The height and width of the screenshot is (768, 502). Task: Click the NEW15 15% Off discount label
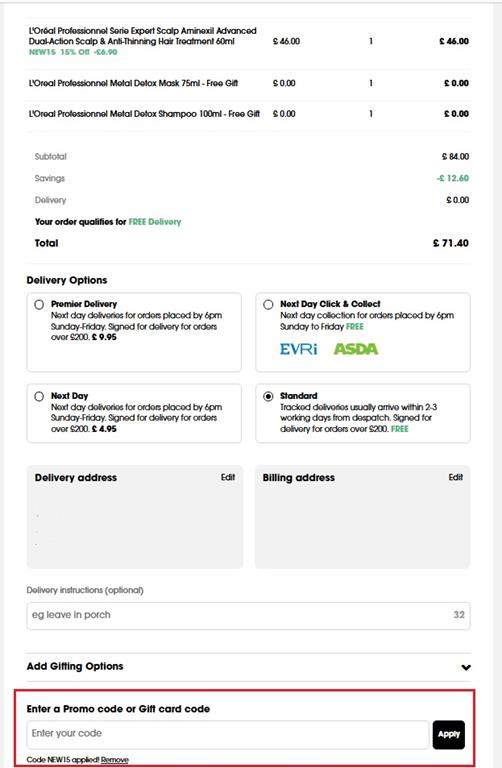tap(73, 52)
